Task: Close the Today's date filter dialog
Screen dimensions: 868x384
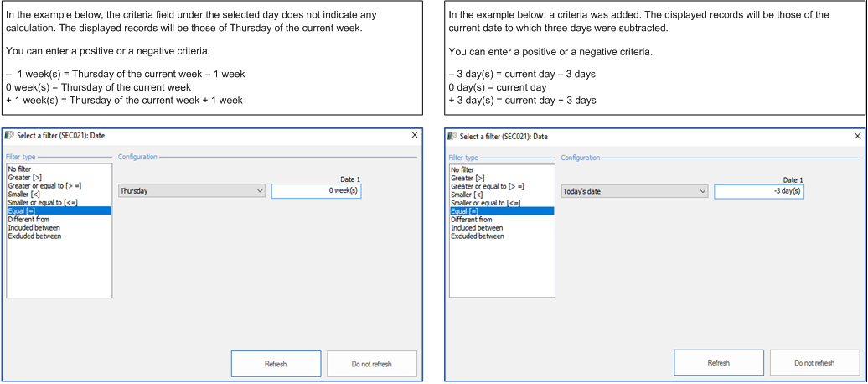Action: point(857,136)
